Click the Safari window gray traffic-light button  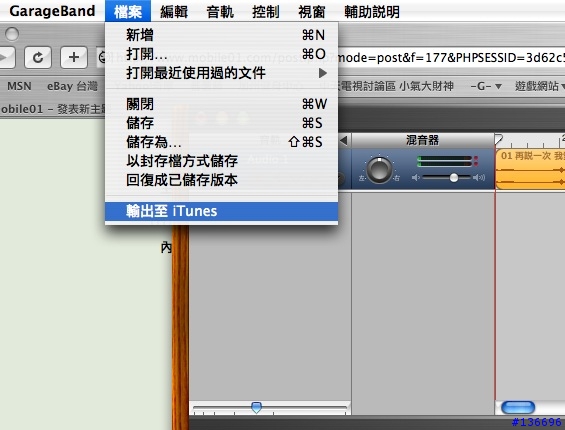coord(12,34)
